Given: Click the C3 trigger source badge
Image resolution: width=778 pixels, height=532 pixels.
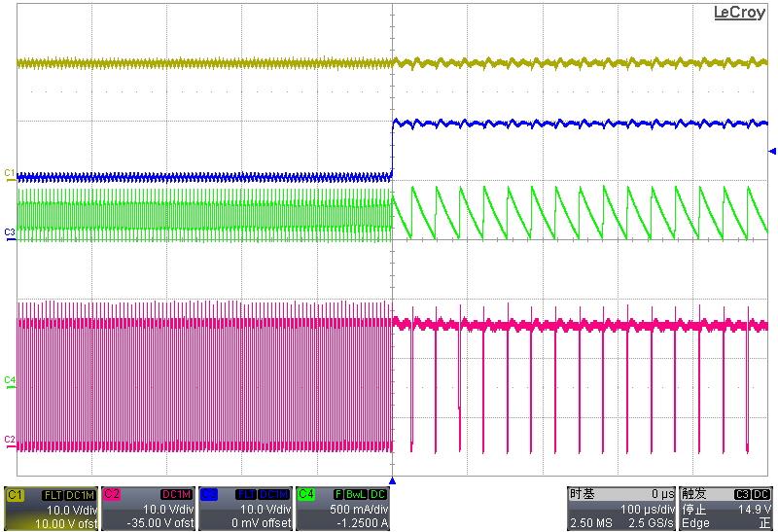Looking at the screenshot, I should click(743, 495).
